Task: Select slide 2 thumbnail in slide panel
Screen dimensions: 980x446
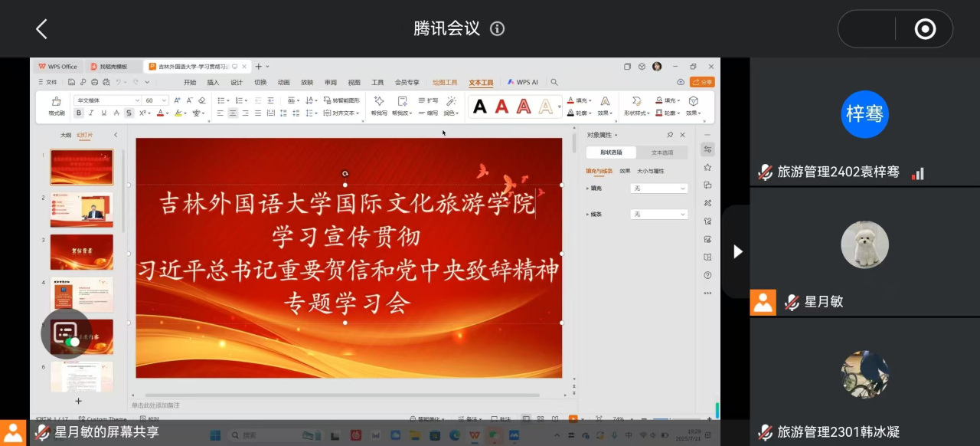Action: pyautogui.click(x=81, y=210)
